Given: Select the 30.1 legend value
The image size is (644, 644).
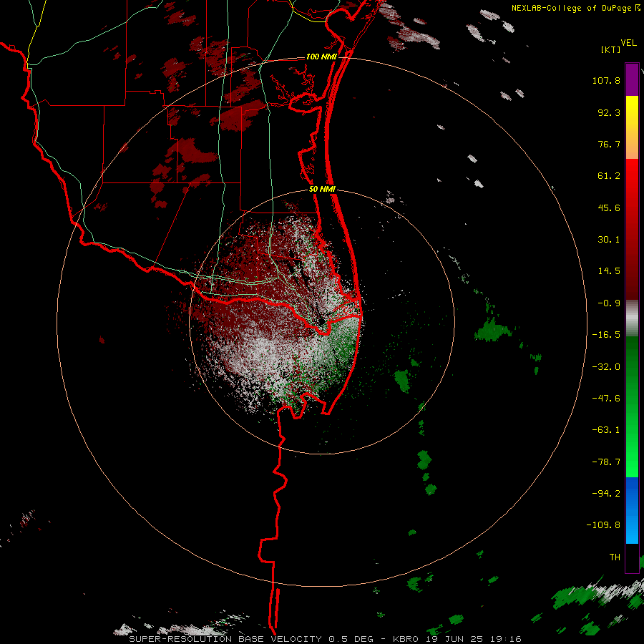Looking at the screenshot, I should point(609,240).
